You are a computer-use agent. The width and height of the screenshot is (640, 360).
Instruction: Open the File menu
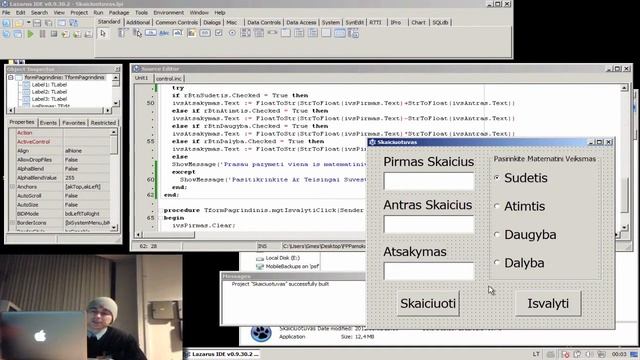tap(6, 13)
